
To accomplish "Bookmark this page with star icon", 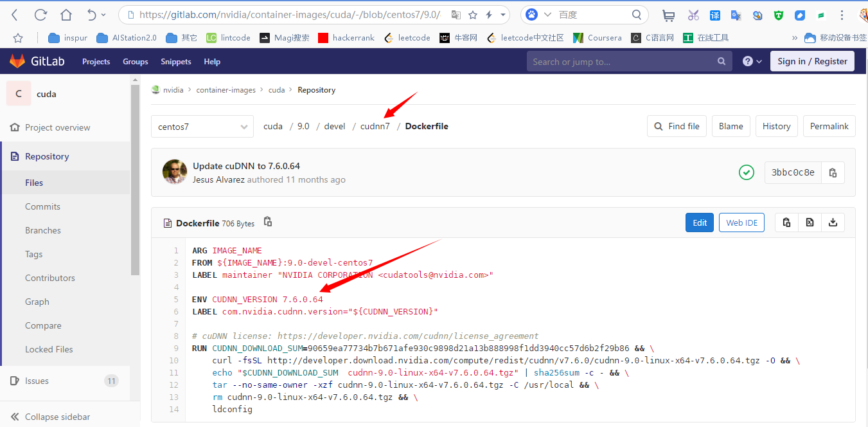I will [x=473, y=15].
